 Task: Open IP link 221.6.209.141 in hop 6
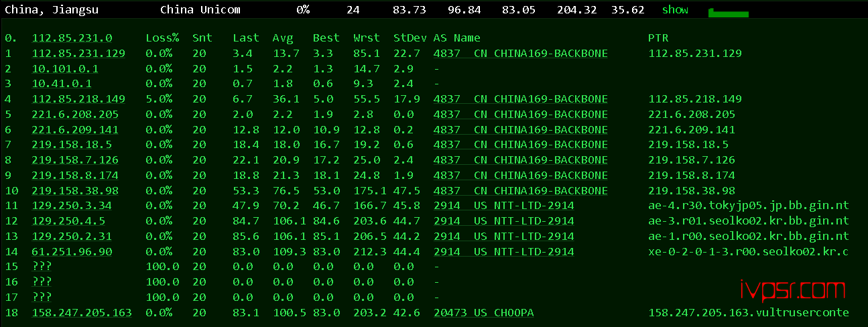click(x=75, y=130)
